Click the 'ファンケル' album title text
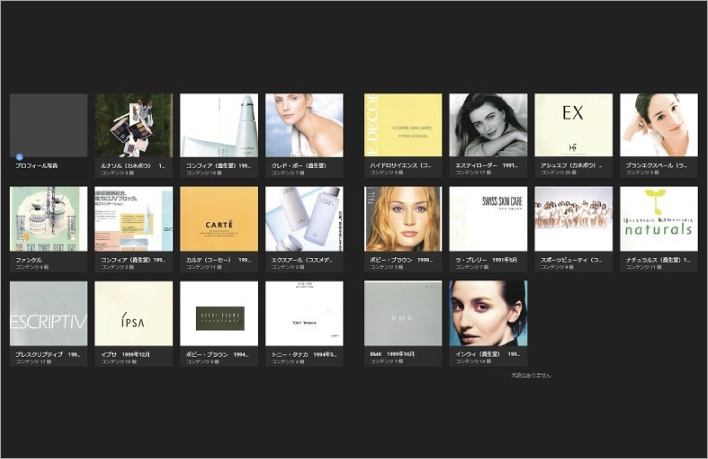 coord(28,260)
